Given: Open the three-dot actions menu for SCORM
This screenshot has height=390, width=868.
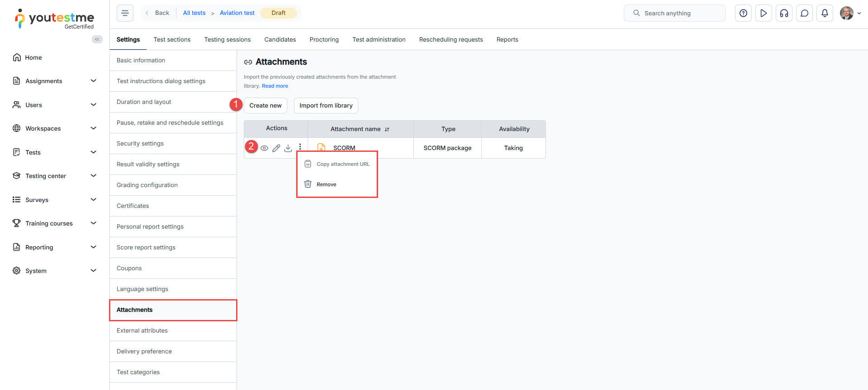Looking at the screenshot, I should (300, 147).
